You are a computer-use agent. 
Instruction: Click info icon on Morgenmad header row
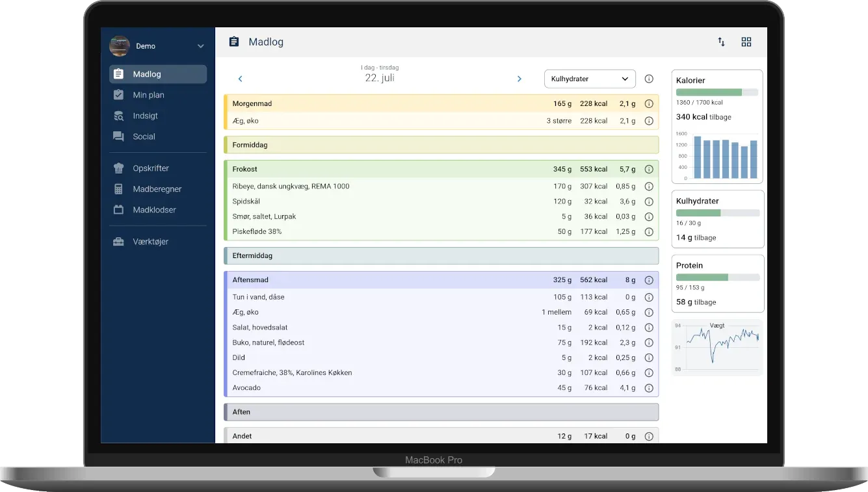pyautogui.click(x=648, y=104)
